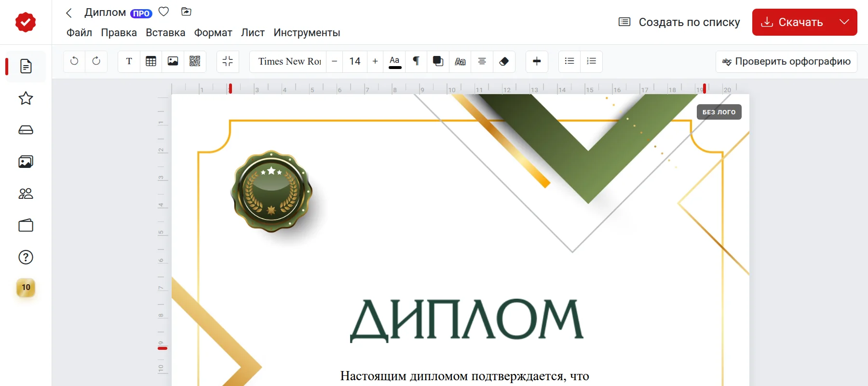Viewport: 868px width, 386px height.
Task: Click the undo arrow icon
Action: (74, 61)
